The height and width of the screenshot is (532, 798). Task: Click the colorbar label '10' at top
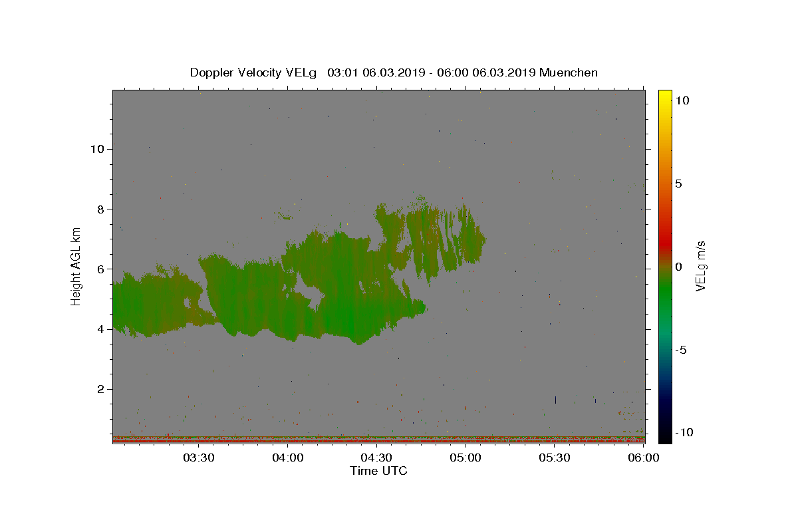(682, 100)
